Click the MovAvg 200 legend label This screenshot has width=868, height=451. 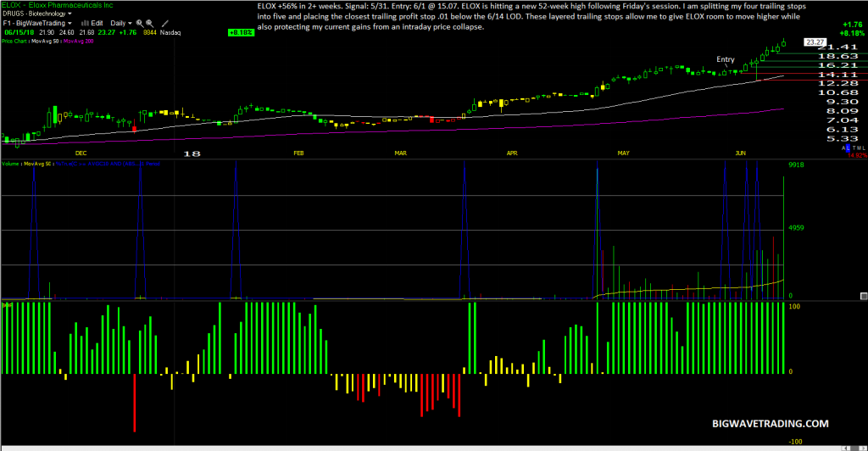[x=79, y=41]
